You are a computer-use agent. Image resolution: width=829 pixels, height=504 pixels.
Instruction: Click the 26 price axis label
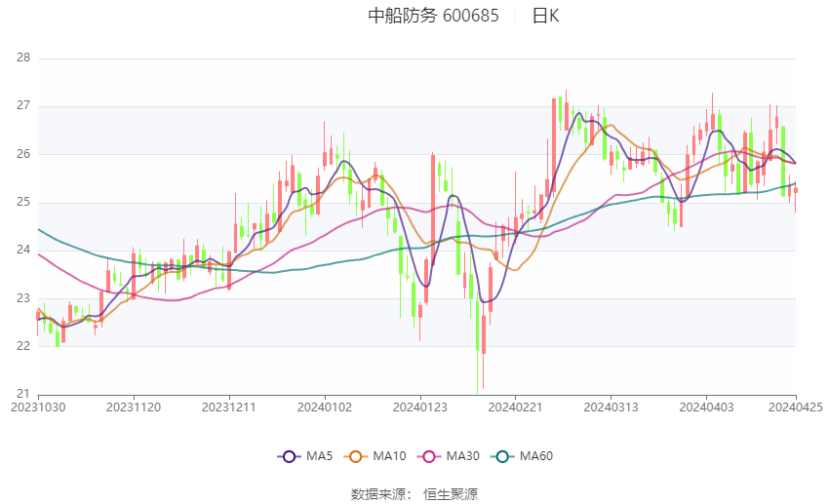pyautogui.click(x=23, y=154)
